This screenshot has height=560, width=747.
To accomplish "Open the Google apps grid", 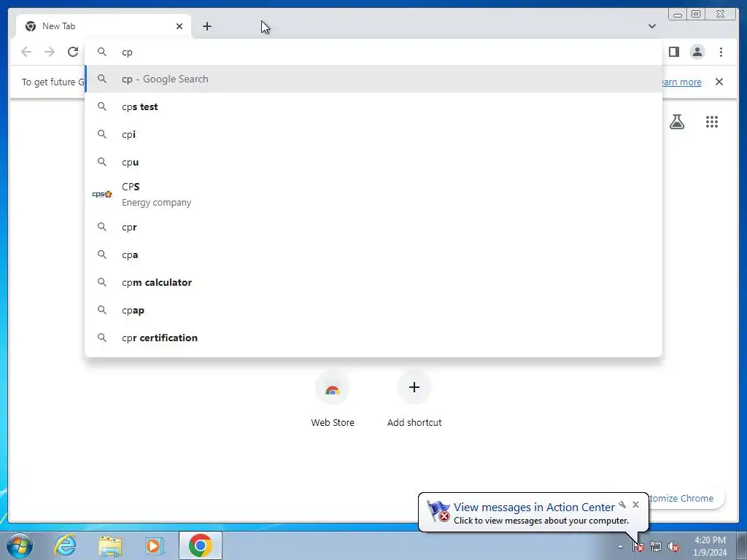I will coord(712,122).
